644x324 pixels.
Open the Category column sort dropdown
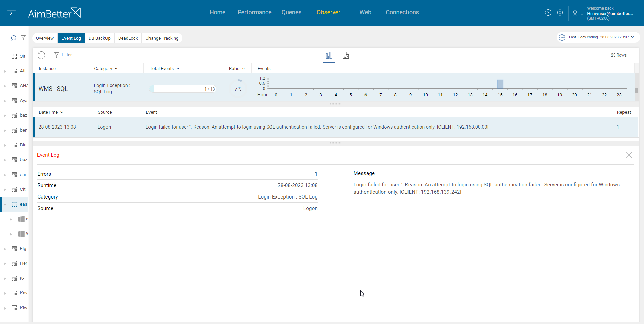tap(116, 69)
